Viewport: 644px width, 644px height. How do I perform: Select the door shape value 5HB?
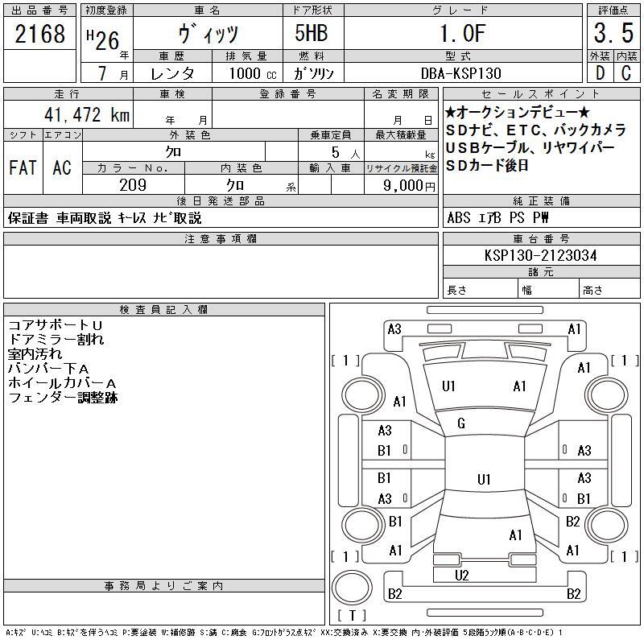[312, 33]
